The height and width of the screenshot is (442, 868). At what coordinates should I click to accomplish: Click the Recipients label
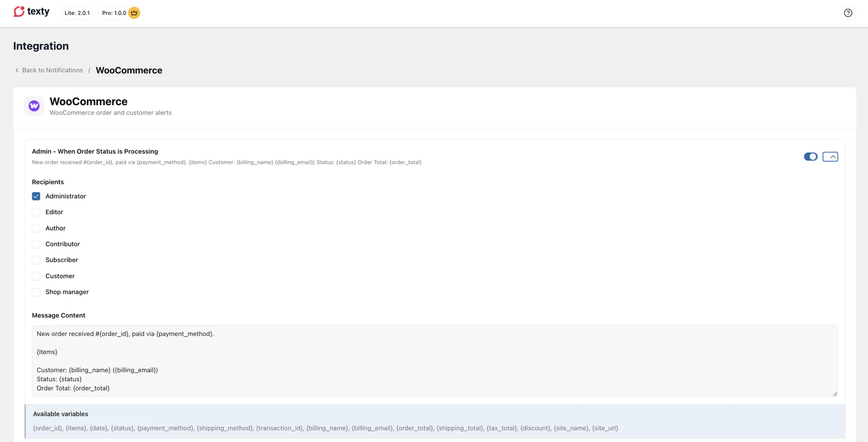tap(48, 182)
